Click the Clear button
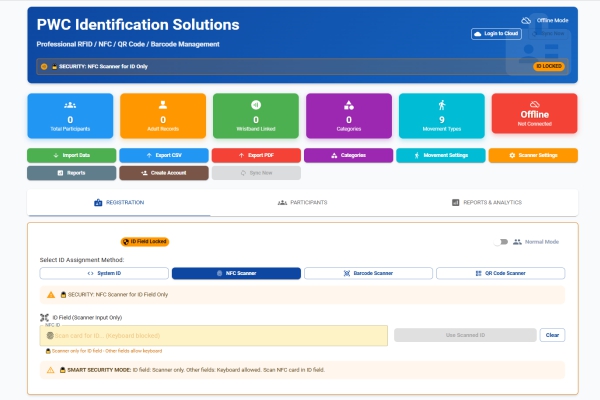The image size is (600, 400). 552,335
